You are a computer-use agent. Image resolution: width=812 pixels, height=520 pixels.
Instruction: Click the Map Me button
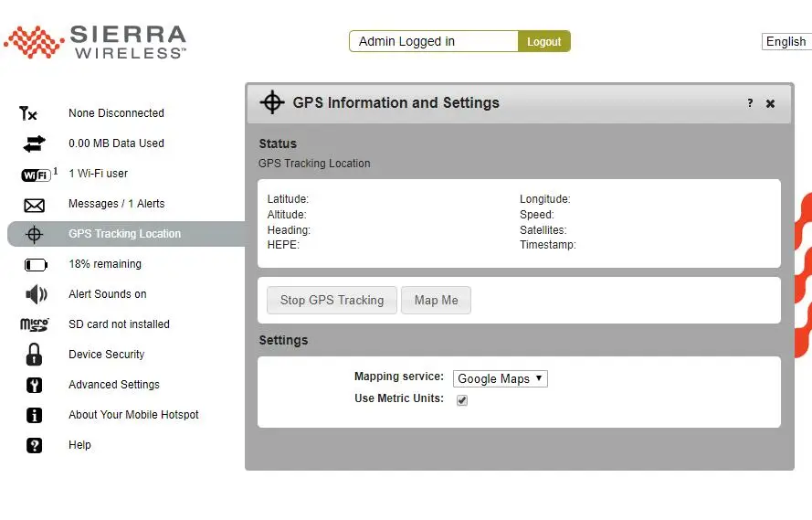click(436, 300)
